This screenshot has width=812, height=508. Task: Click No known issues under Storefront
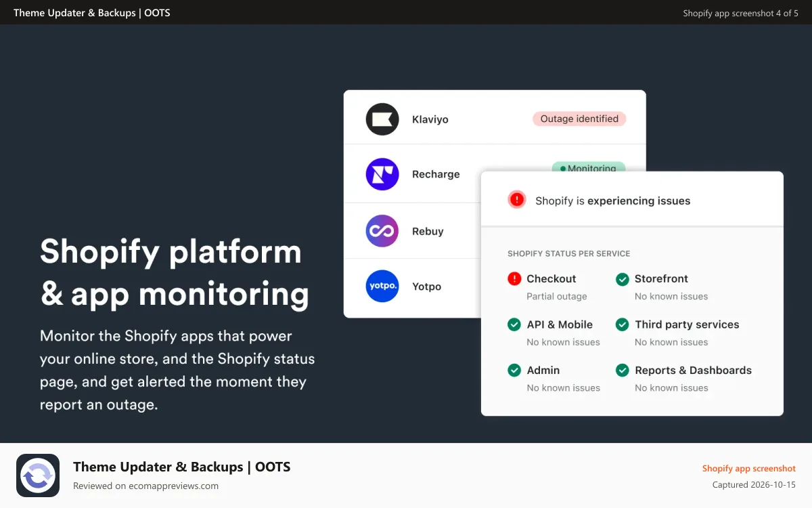click(x=671, y=296)
